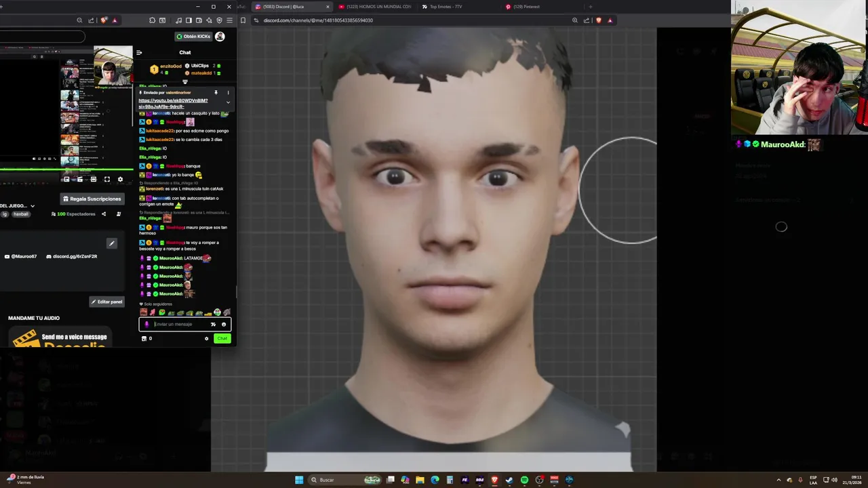Image resolution: width=868 pixels, height=488 pixels.
Task: Open chat settings gear
Action: 207,338
